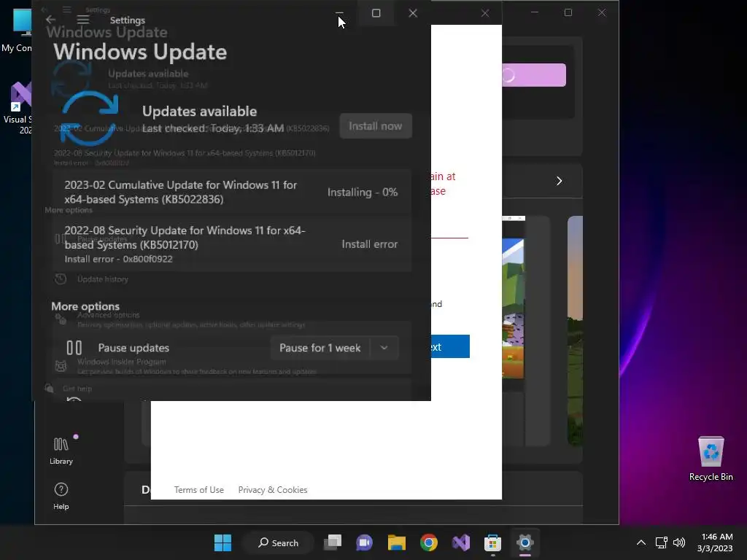Switch to the Settings app on the taskbar
747x560 pixels.
[x=525, y=542]
